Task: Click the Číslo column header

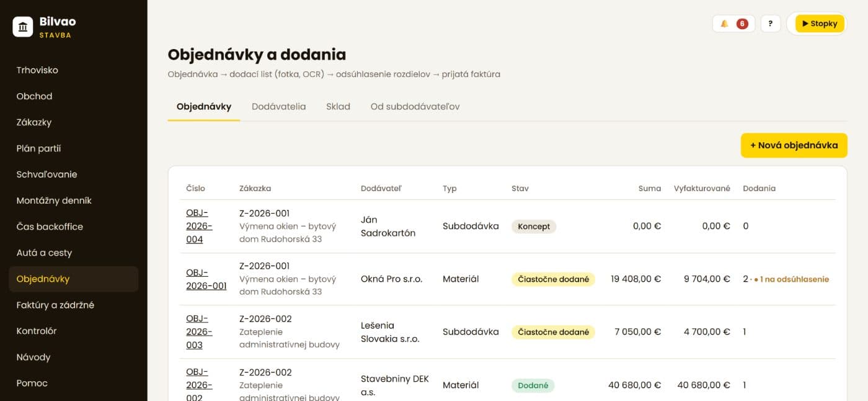Action: click(x=195, y=188)
